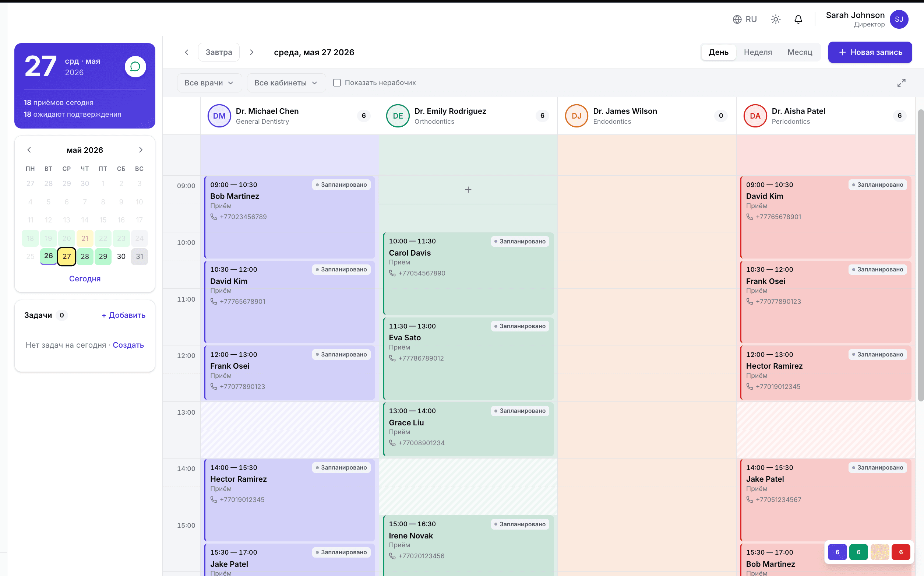Click phone icon in Bob Martinez 09:00 appointment

214,217
